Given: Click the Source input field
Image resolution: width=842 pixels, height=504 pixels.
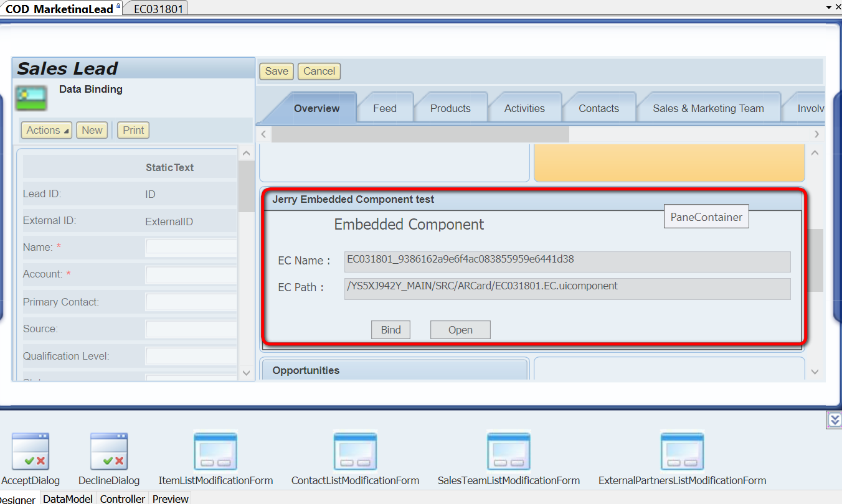Looking at the screenshot, I should tap(191, 329).
